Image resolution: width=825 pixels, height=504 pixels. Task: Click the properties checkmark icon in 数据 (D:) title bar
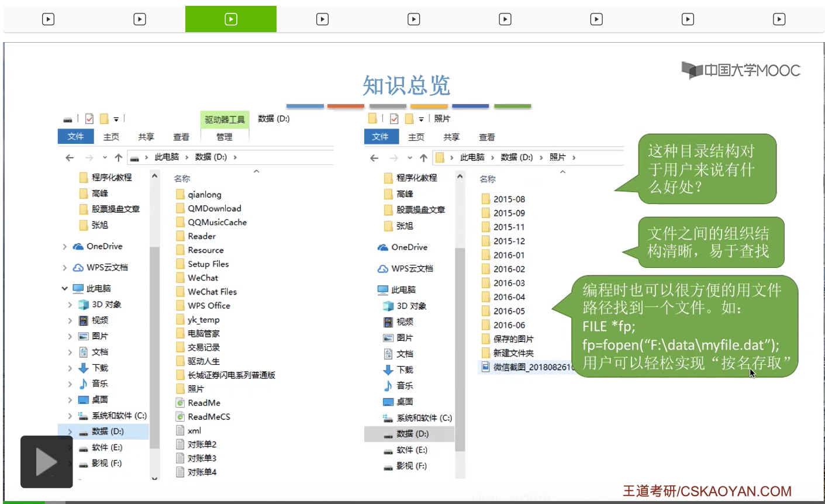click(x=89, y=119)
